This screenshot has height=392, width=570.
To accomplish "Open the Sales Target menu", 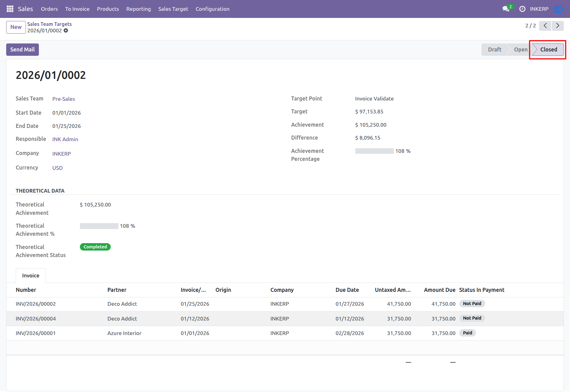I will point(173,9).
